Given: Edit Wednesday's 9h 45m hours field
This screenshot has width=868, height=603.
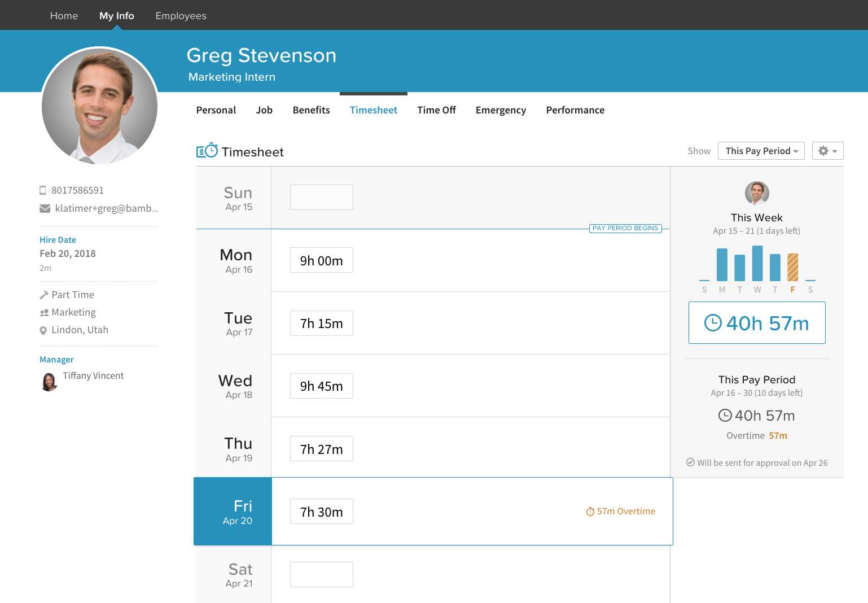Looking at the screenshot, I should click(x=322, y=386).
